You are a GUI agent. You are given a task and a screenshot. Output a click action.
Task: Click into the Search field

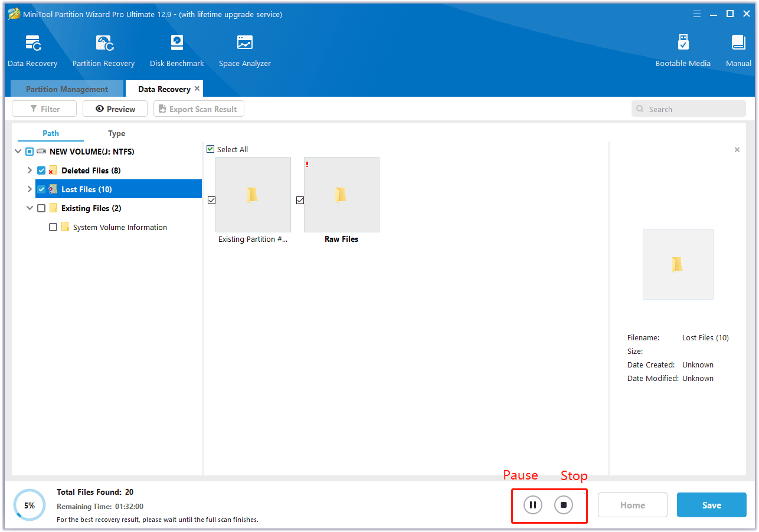click(689, 109)
